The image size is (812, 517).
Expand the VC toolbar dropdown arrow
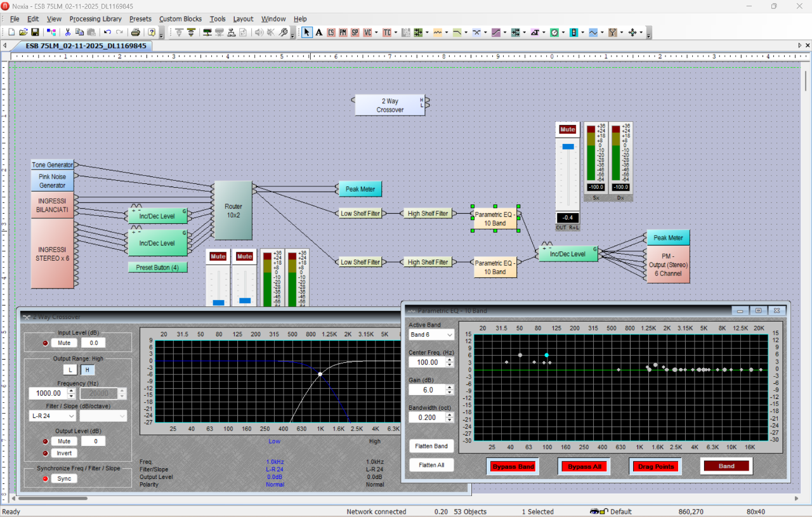click(377, 32)
